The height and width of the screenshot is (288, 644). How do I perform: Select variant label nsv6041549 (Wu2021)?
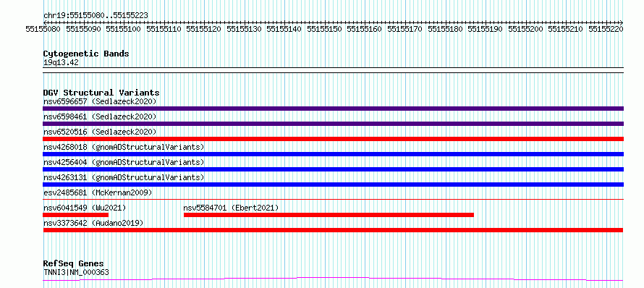(85, 208)
